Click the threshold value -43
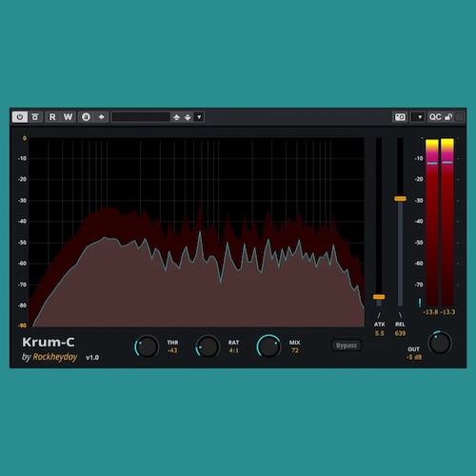The image size is (476, 476). pos(172,350)
